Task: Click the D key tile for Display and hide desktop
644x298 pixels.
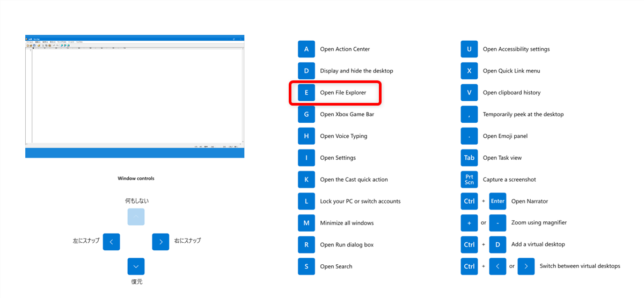Action: tap(306, 71)
